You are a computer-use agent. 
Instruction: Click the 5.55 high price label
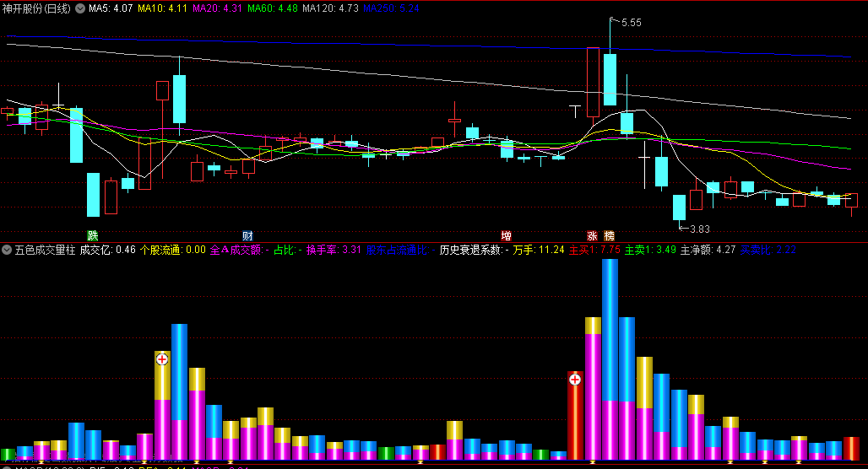click(632, 23)
